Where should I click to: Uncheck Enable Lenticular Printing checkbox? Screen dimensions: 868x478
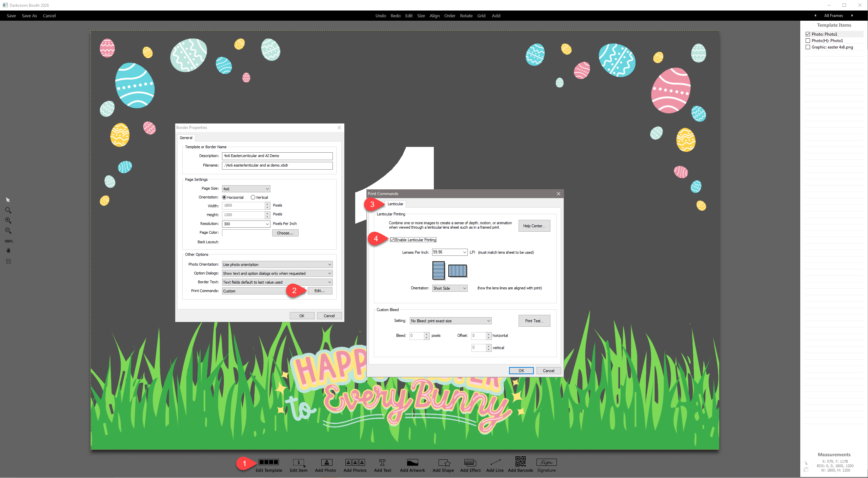click(x=392, y=240)
